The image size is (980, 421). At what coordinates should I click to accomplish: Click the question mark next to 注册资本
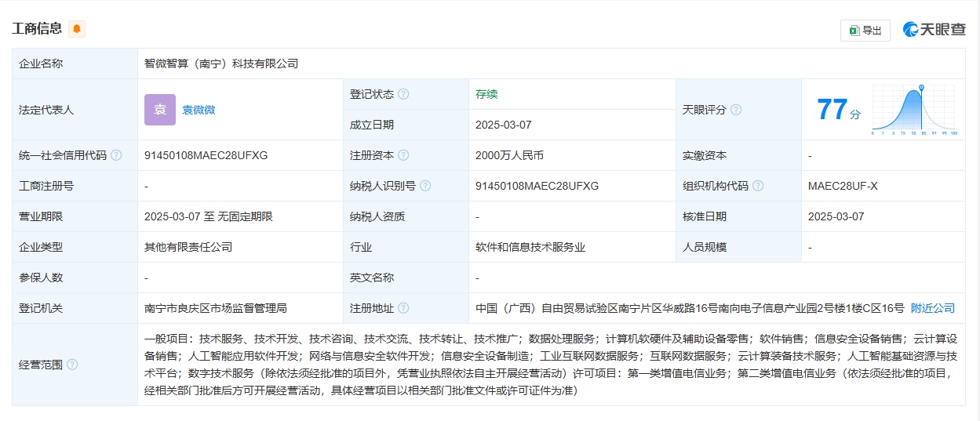coord(403,155)
